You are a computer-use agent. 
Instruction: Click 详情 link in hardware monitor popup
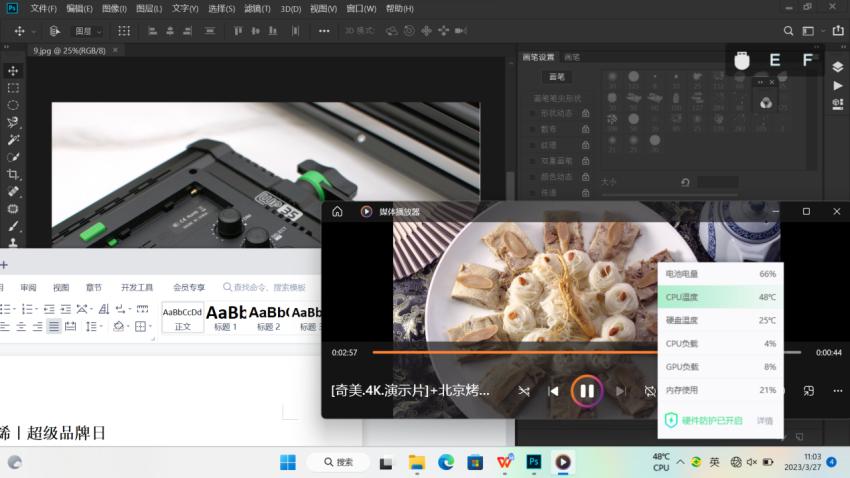[x=765, y=421]
